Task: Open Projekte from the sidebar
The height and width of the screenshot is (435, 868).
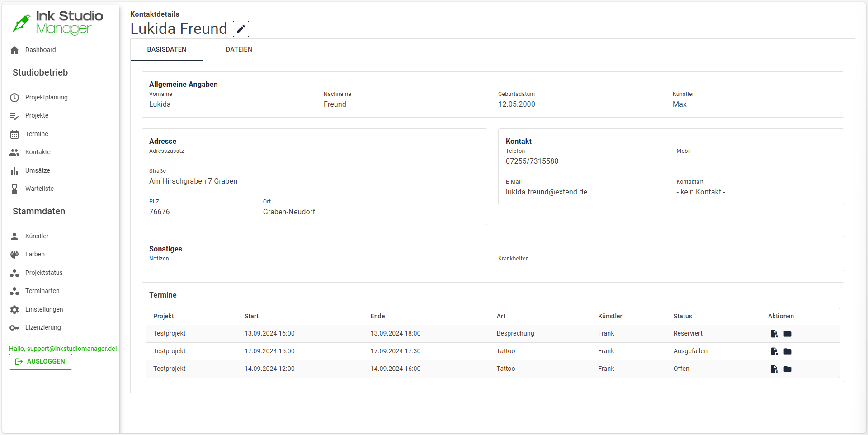Action: click(x=37, y=116)
